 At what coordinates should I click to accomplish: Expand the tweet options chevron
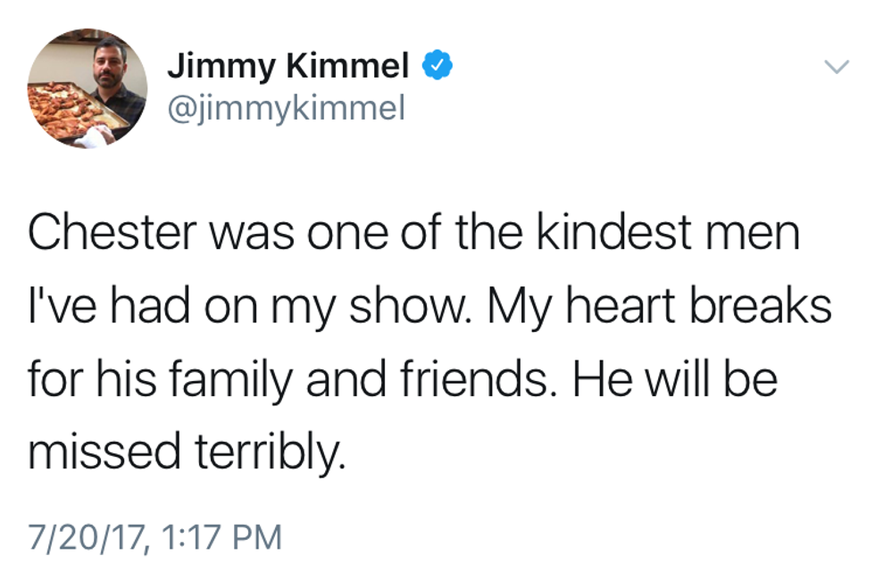[835, 67]
